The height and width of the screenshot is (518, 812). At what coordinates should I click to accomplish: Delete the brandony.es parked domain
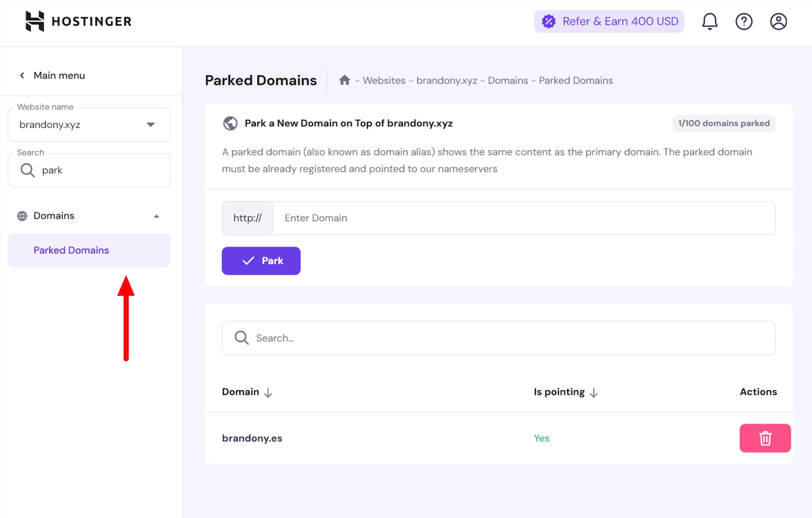765,438
